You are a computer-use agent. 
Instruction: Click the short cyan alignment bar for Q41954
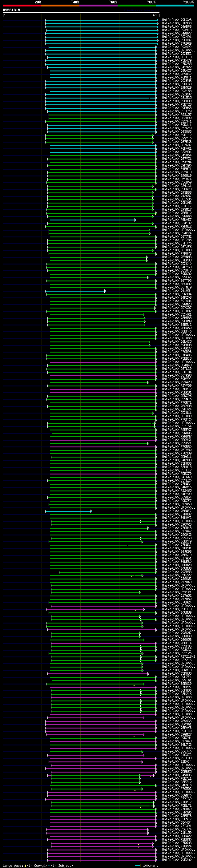76,291
